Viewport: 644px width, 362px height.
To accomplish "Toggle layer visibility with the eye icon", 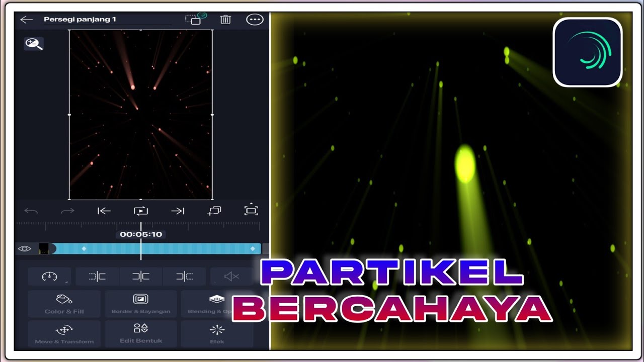I will click(x=24, y=248).
